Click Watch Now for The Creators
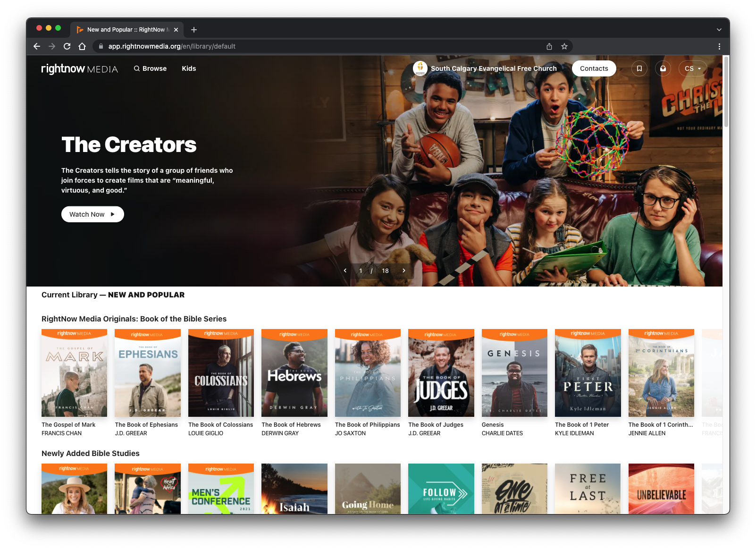756x549 pixels. tap(92, 214)
